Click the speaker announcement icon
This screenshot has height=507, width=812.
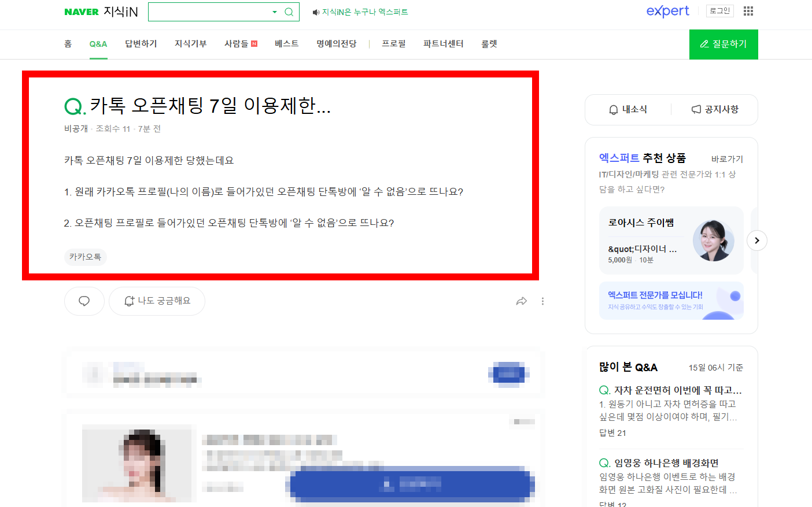(316, 12)
